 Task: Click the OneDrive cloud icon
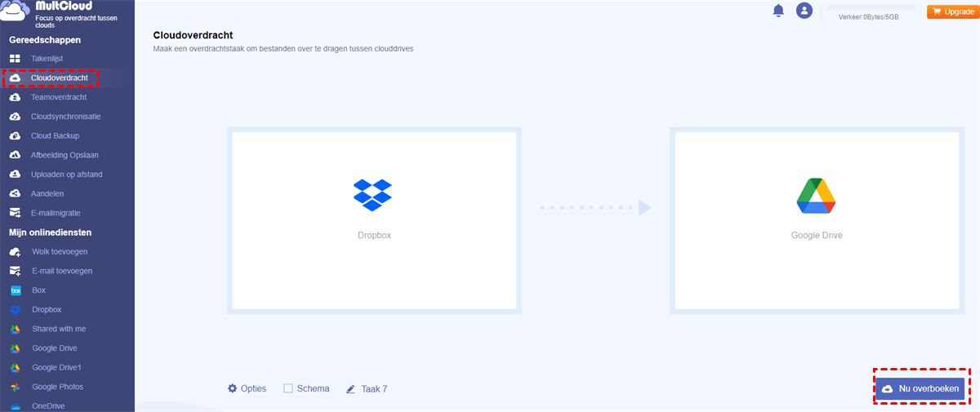pos(15,406)
